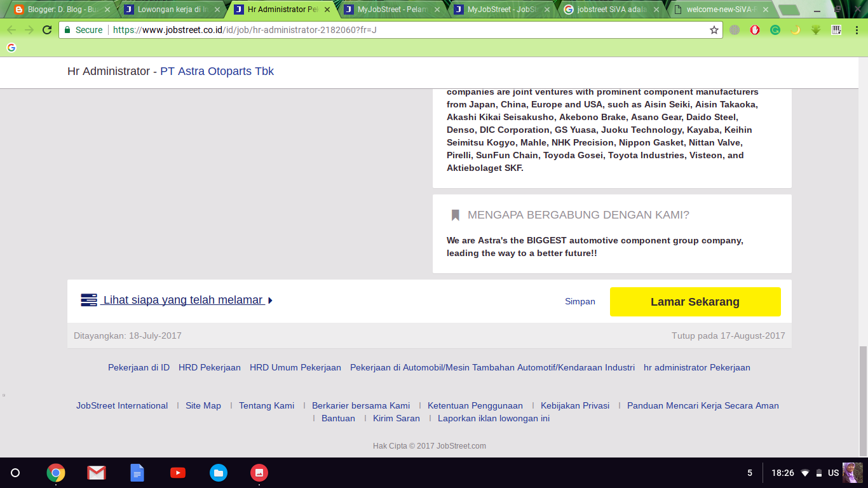The width and height of the screenshot is (868, 488).
Task: Expand arrow next to telah melamar
Action: (270, 301)
